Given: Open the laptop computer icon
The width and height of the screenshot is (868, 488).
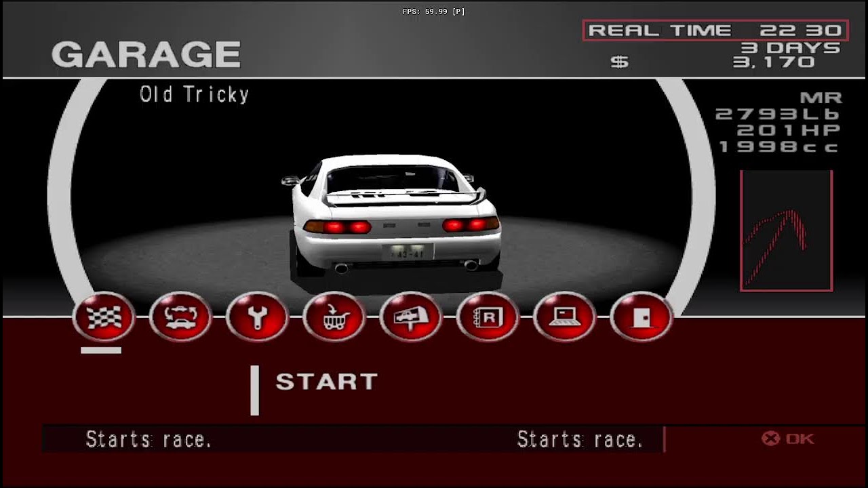Looking at the screenshot, I should tap(564, 317).
